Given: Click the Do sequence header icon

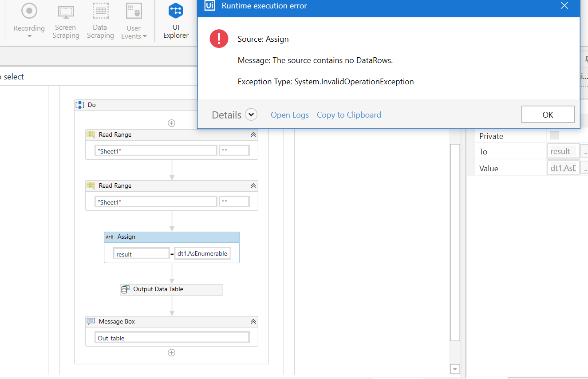Looking at the screenshot, I should pyautogui.click(x=79, y=105).
